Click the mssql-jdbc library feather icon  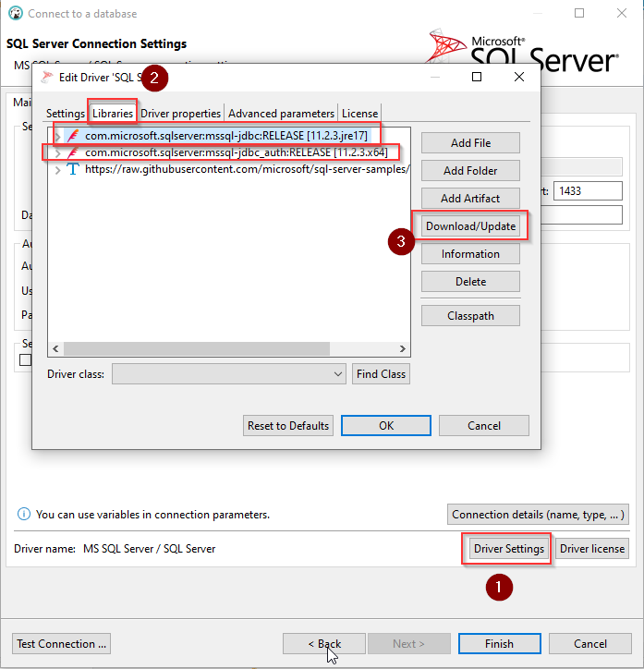[x=73, y=136]
